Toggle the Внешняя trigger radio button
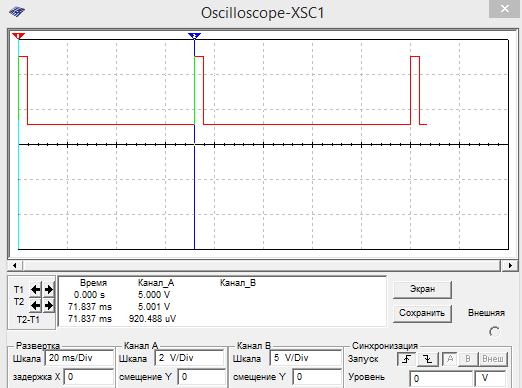Screen dimensions: 522x388 [x=494, y=332]
